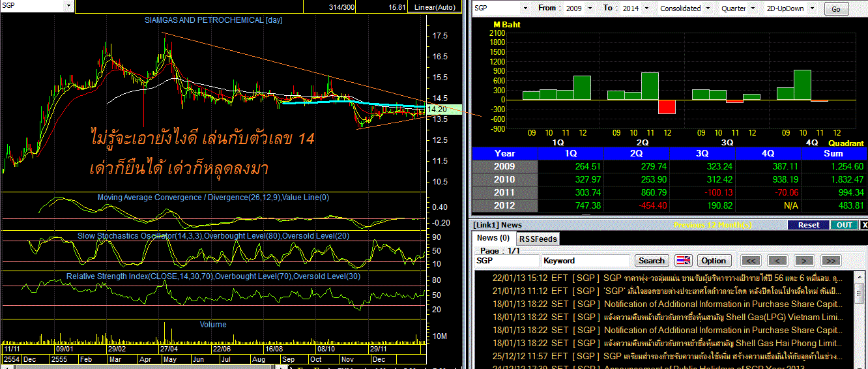Open the chart symbol SGP dropdown
The image size is (868, 369).
pos(68,5)
